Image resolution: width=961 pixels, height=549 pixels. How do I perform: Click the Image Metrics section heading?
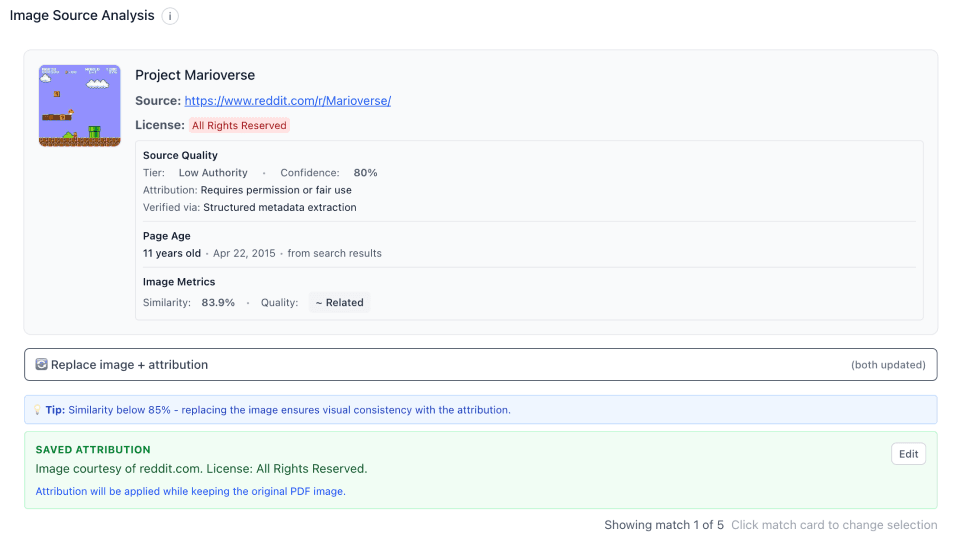[x=179, y=282]
